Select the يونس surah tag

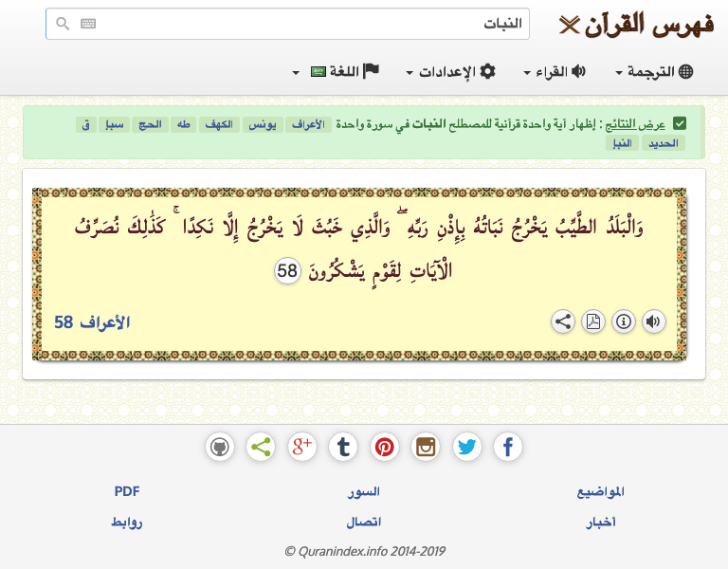pos(263,125)
